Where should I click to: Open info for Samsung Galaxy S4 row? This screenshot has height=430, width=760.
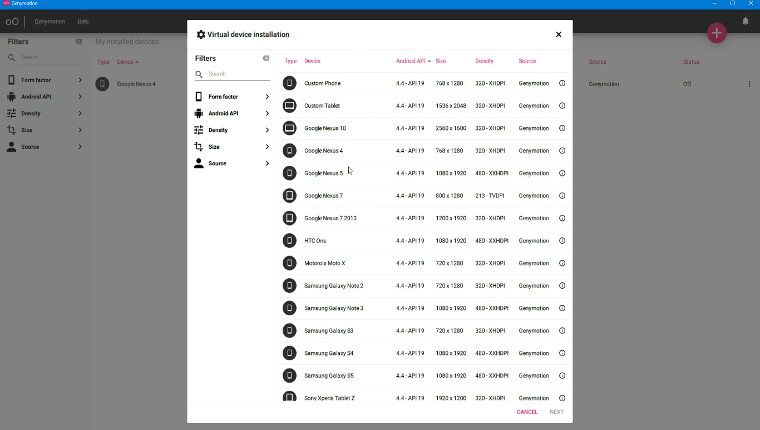562,353
